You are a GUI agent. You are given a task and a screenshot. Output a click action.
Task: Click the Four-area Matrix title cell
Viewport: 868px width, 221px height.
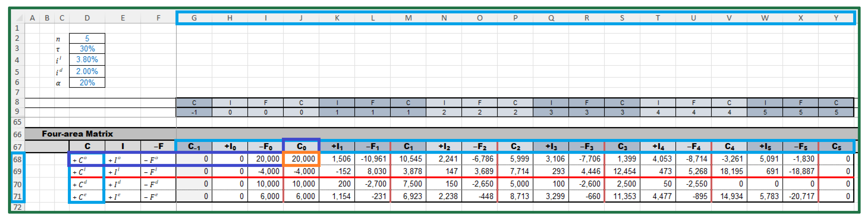(77, 134)
